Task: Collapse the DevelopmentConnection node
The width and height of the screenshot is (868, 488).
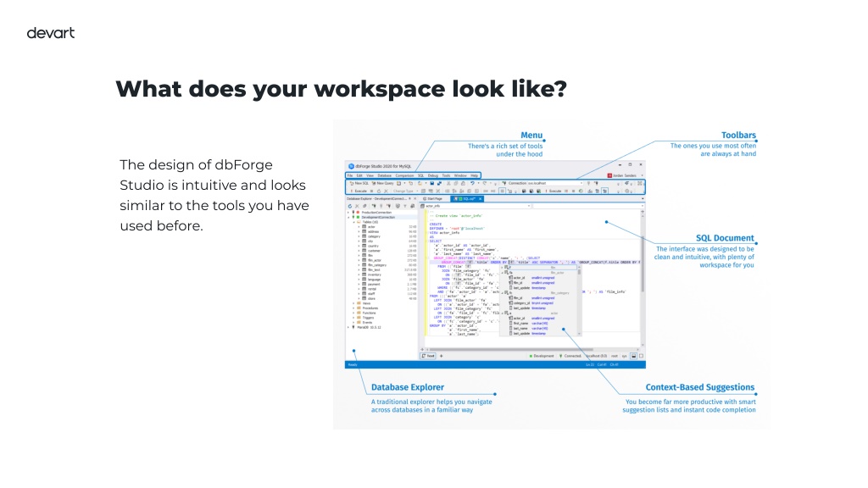Action: click(x=348, y=218)
